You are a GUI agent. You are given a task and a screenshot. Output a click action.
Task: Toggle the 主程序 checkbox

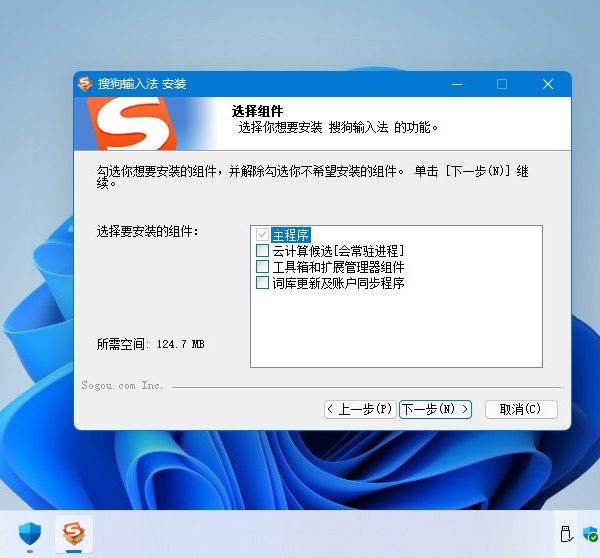pyautogui.click(x=263, y=235)
